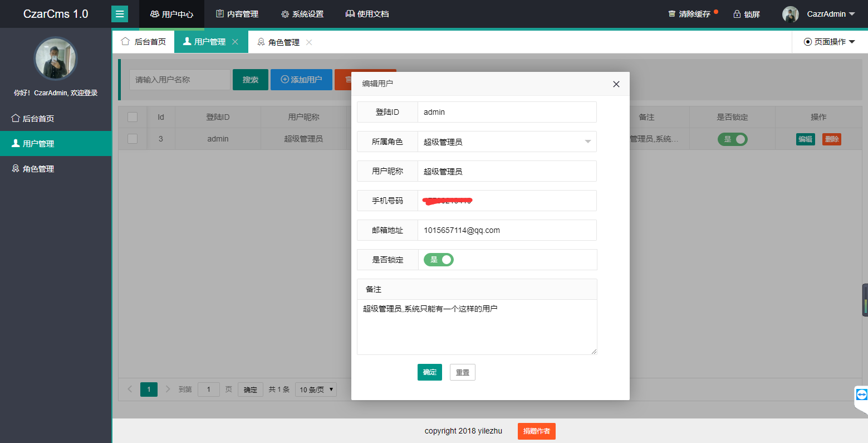Toggle the dialog 是否锁定 switch

click(439, 260)
